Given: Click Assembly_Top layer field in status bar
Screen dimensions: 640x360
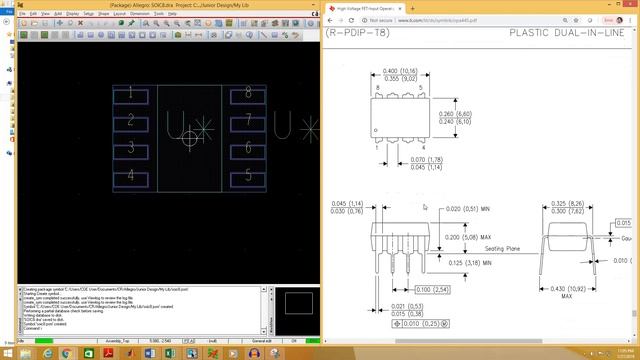Looking at the screenshot, I should pyautogui.click(x=118, y=340).
